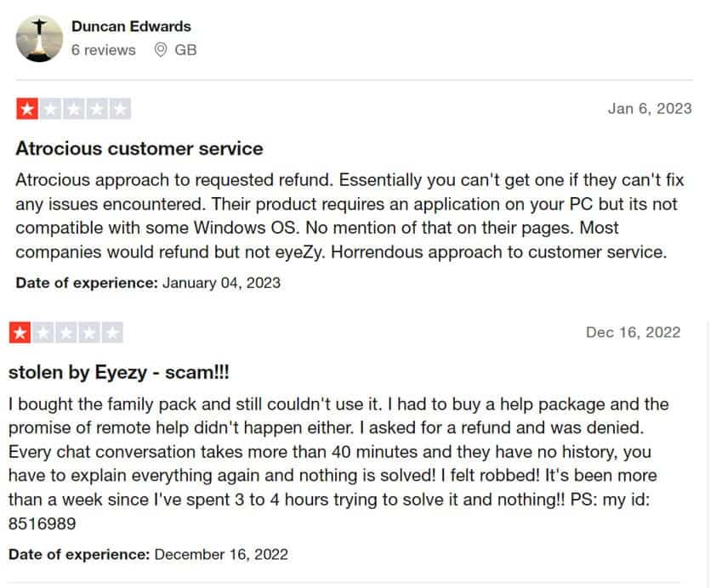
Task: View the reviewer's 6 reviews count
Action: click(103, 50)
